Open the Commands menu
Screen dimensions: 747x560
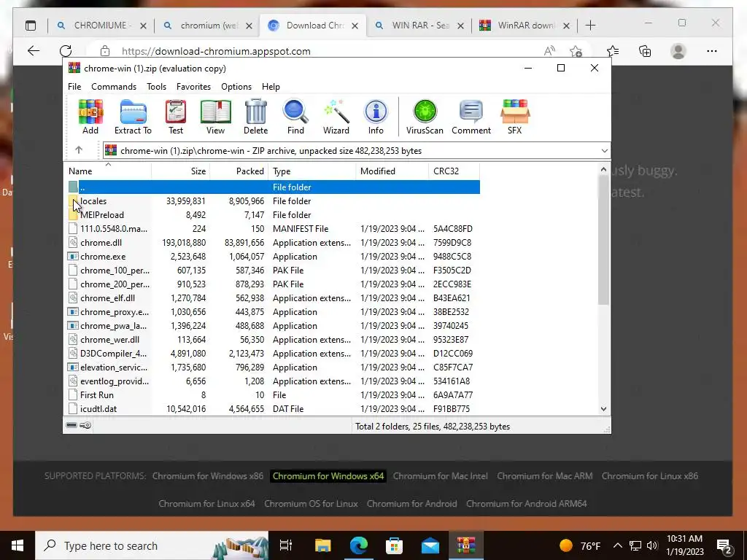coord(114,87)
